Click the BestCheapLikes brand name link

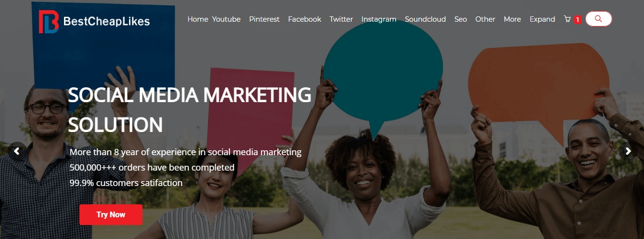pos(106,21)
